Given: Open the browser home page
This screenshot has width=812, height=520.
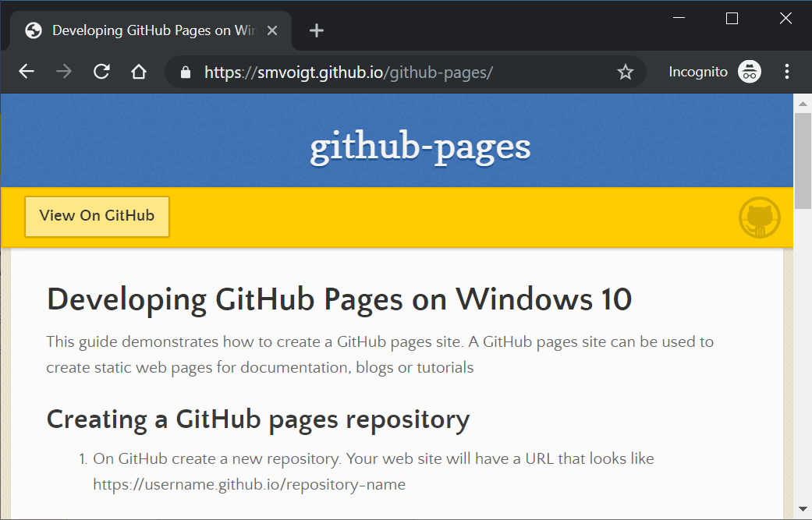Looking at the screenshot, I should (139, 71).
